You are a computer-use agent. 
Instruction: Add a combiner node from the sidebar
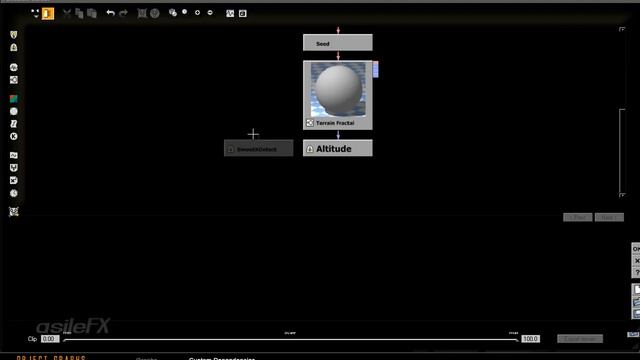(x=14, y=168)
